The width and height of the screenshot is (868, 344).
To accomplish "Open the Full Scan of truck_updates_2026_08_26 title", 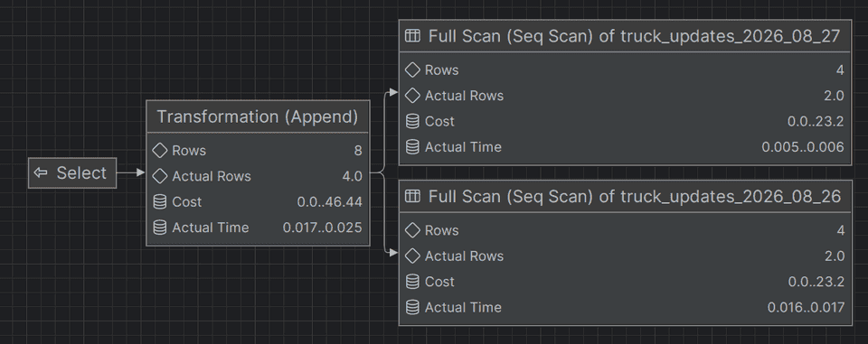I will [x=635, y=196].
